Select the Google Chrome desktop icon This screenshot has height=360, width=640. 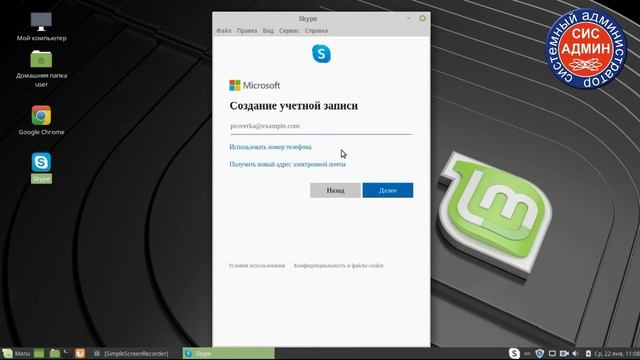(x=41, y=120)
